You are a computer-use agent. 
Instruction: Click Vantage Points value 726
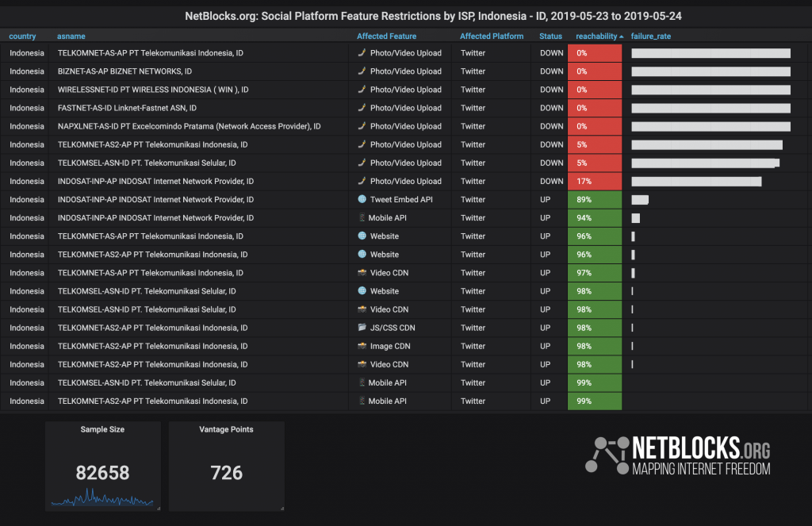tap(226, 473)
